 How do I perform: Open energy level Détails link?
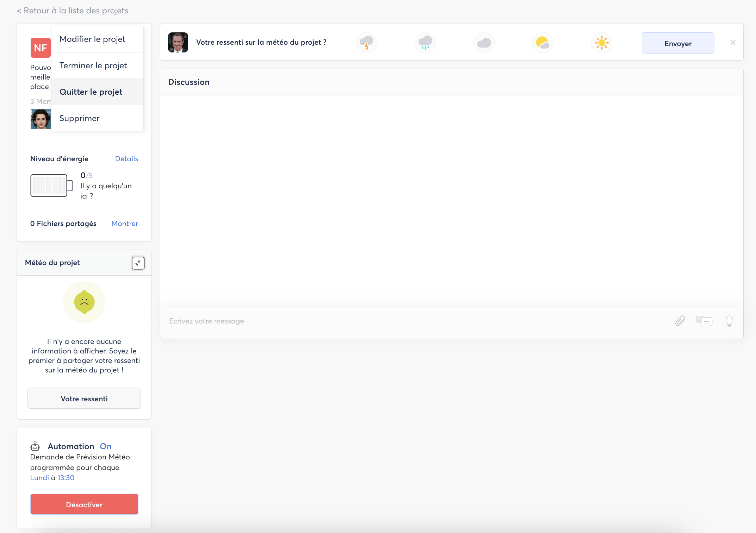(126, 159)
